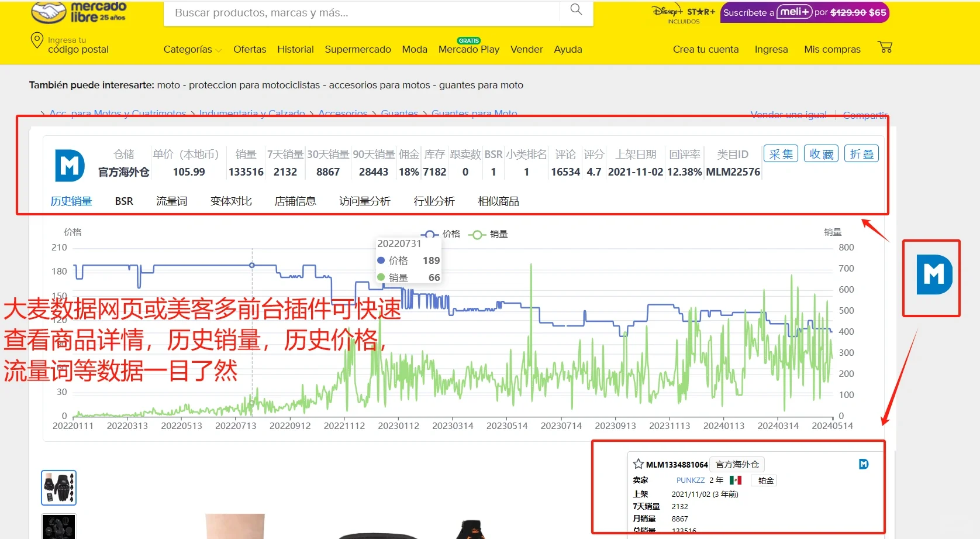View the 访问量分析 tab
This screenshot has width=980, height=539.
[x=365, y=201]
